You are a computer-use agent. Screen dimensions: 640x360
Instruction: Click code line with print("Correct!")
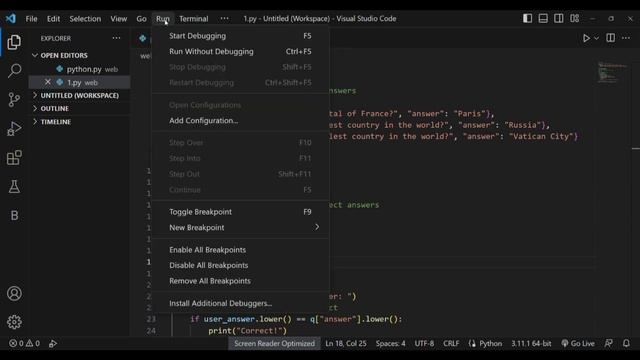coord(248,331)
